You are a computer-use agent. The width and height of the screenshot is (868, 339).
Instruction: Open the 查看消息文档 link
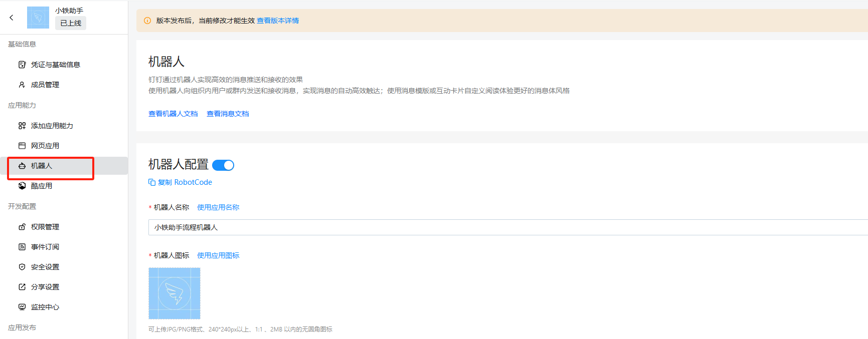tap(228, 114)
